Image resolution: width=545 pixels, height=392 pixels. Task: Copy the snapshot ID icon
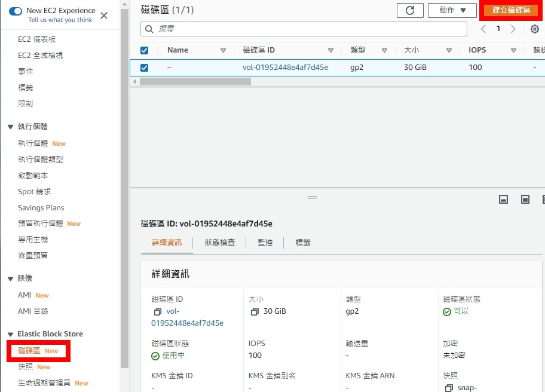449,388
